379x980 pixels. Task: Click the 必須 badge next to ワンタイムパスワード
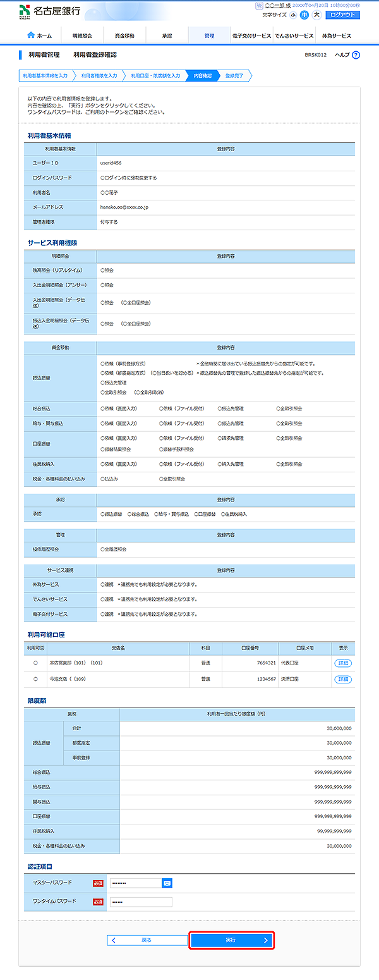point(98,902)
